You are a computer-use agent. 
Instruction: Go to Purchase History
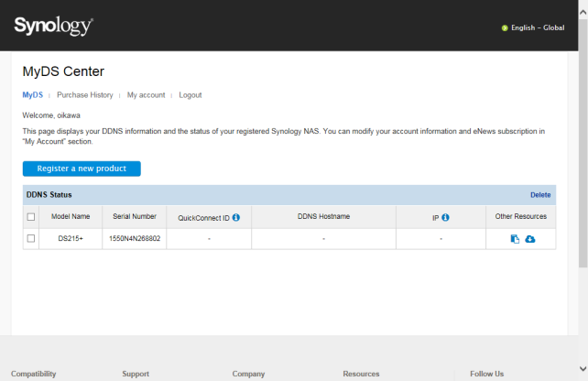pos(85,95)
